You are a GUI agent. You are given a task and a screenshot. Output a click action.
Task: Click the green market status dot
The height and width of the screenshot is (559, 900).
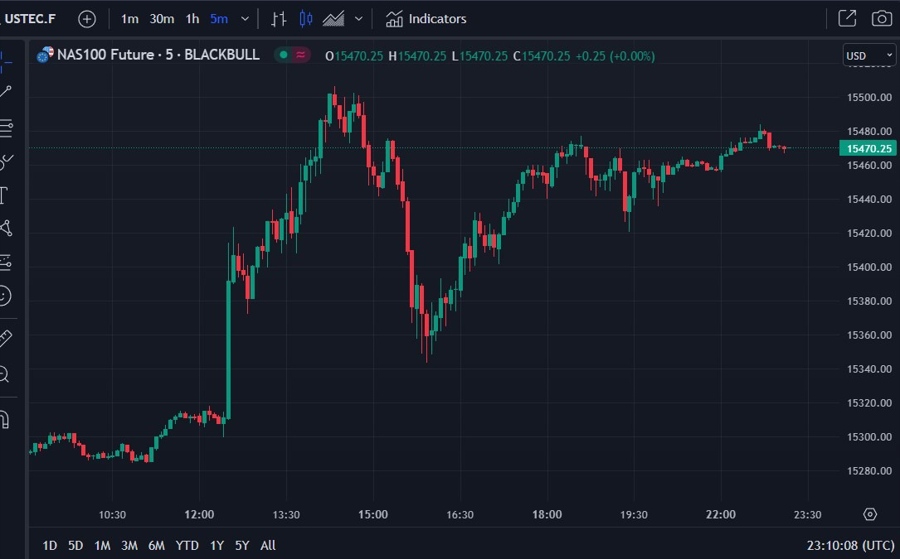(284, 55)
